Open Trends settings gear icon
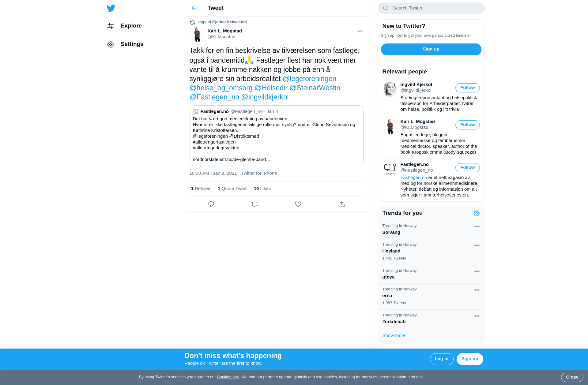588x385 pixels. coord(477,213)
